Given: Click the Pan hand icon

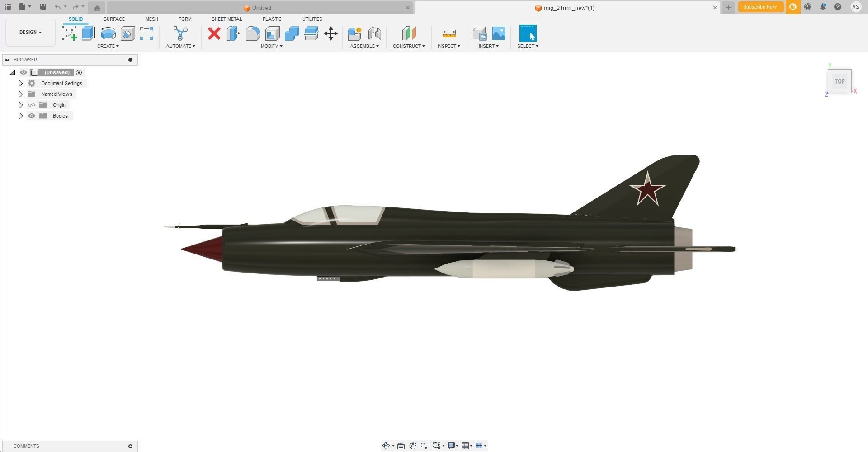Looking at the screenshot, I should [x=412, y=446].
